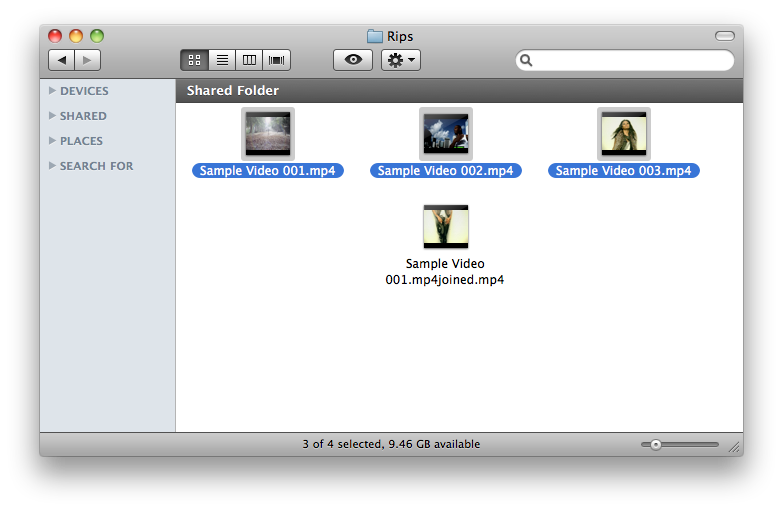Click the magnifier icon in search field
The height and width of the screenshot is (511, 783).
point(526,60)
